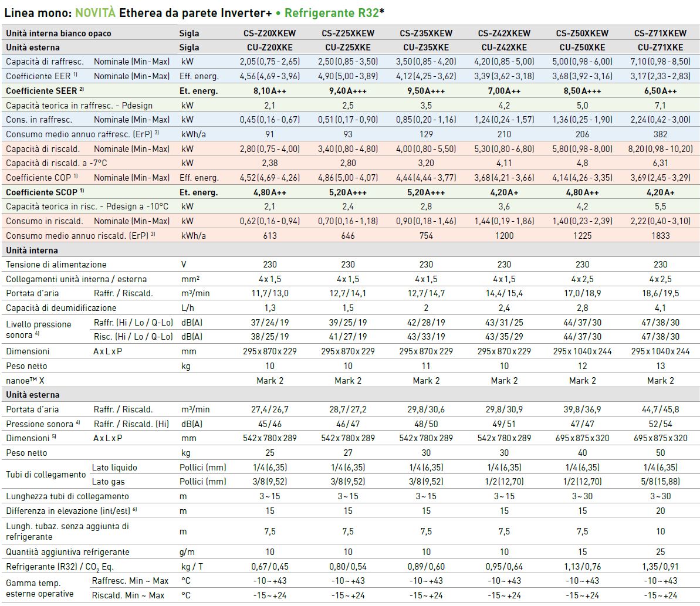Viewport: 700px width, 606px height.
Task: Click outdoor net weight 50
Action: [x=660, y=453]
